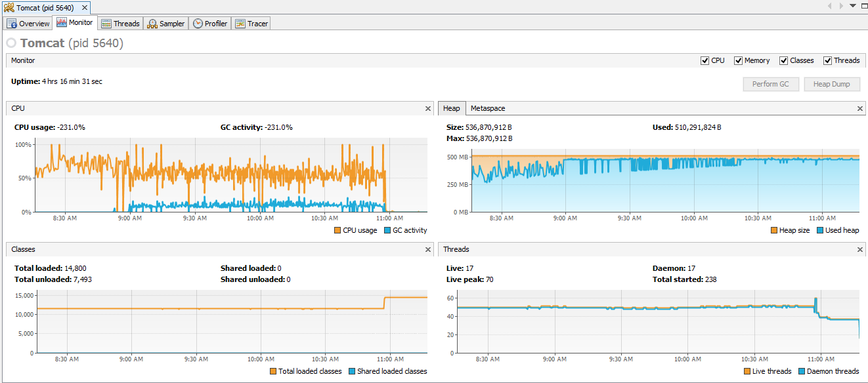The width and height of the screenshot is (868, 383).
Task: Click the GC activity -231.0% value
Action: point(278,127)
